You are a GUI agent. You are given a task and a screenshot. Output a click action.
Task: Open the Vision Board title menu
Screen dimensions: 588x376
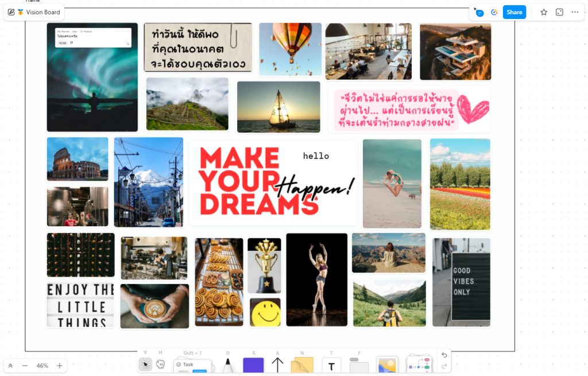point(43,12)
